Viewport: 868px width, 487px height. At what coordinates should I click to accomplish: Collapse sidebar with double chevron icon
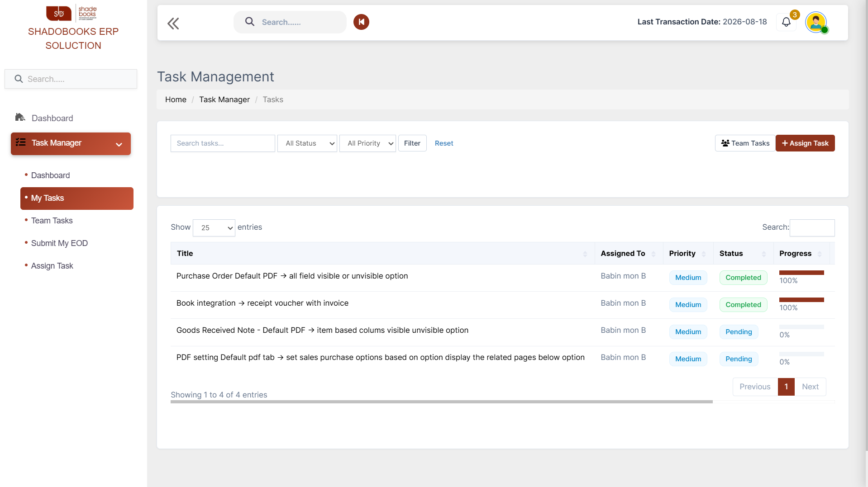pos(173,23)
